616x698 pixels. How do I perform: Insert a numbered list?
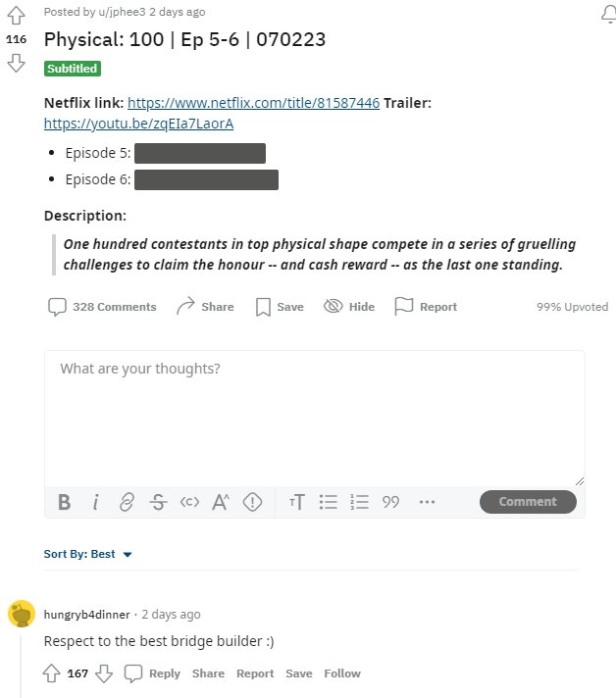pyautogui.click(x=359, y=502)
